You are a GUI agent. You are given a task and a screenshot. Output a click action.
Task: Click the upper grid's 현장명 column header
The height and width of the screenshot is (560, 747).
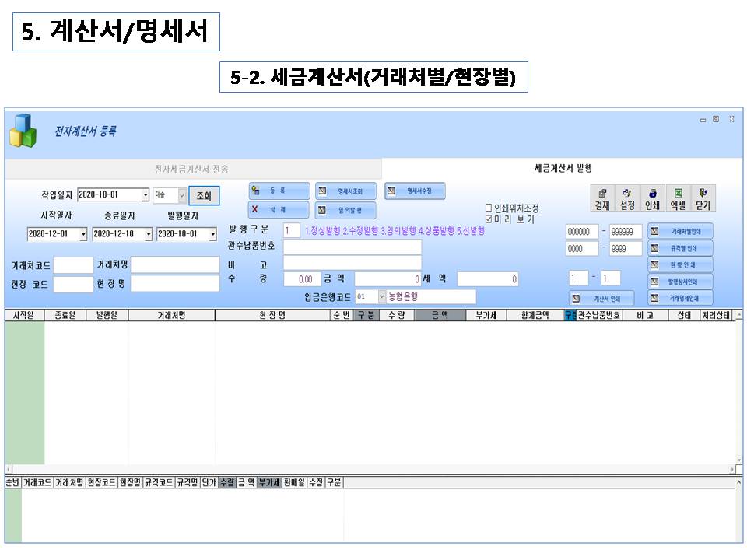(x=272, y=315)
